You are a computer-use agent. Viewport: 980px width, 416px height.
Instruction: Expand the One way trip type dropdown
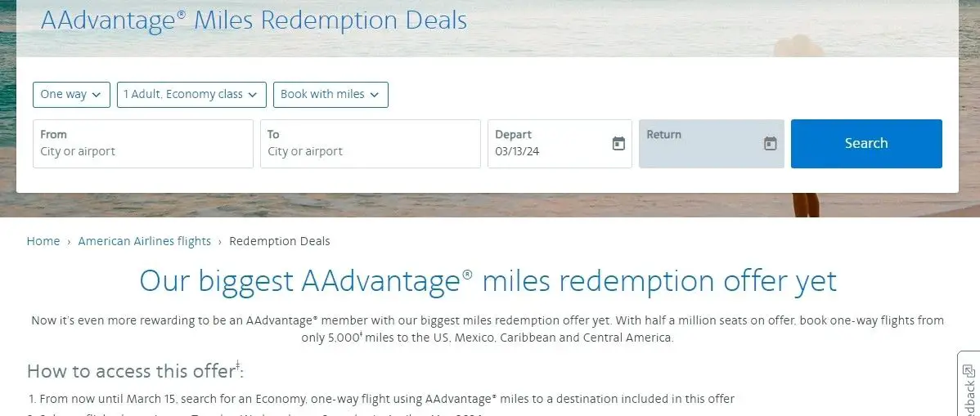coord(71,95)
